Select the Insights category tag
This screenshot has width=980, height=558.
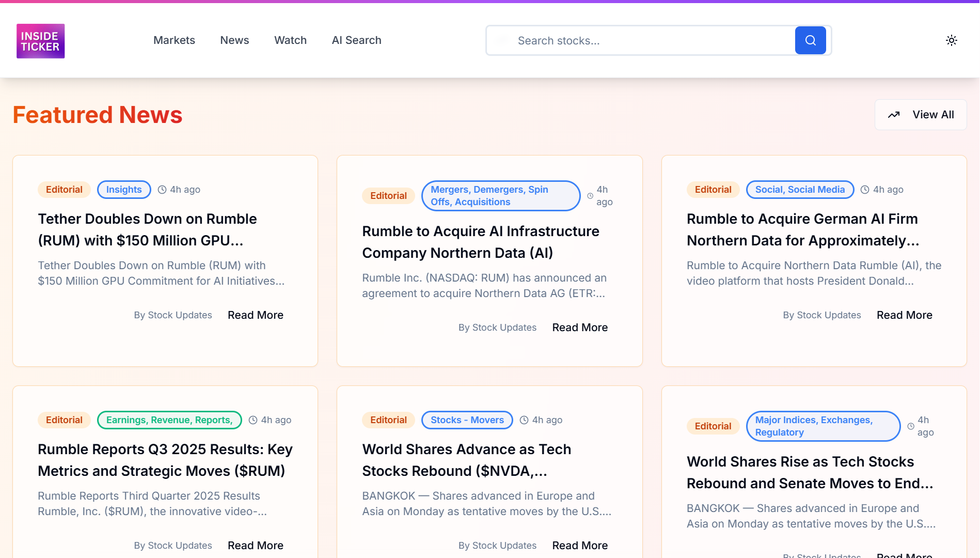(124, 190)
